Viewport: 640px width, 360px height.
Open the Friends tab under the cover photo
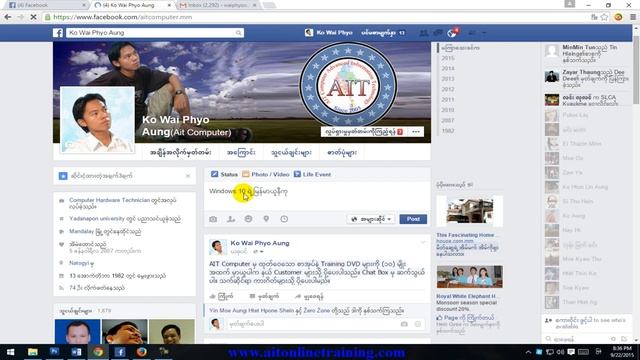click(291, 152)
